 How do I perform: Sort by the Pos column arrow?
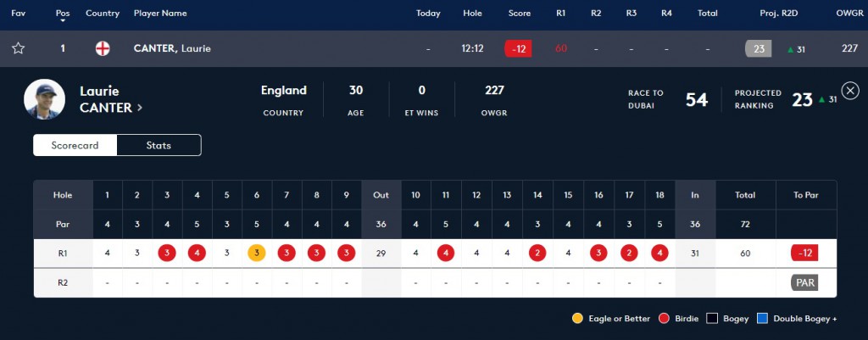(63, 21)
